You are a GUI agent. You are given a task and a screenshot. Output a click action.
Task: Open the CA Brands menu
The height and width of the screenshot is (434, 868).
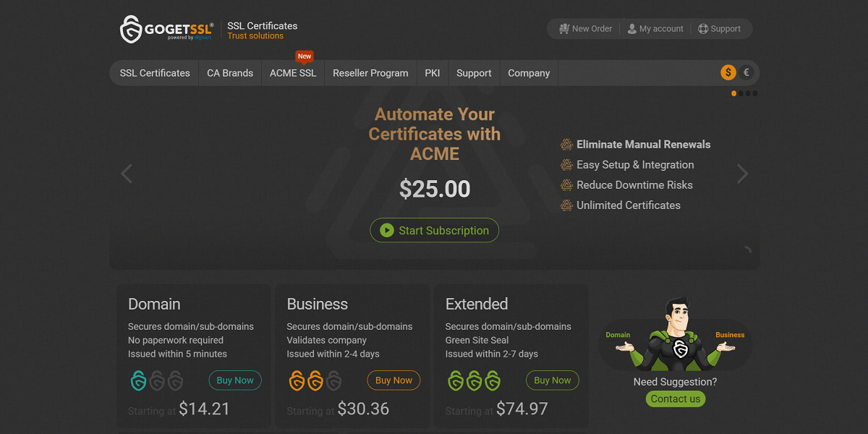tap(230, 73)
